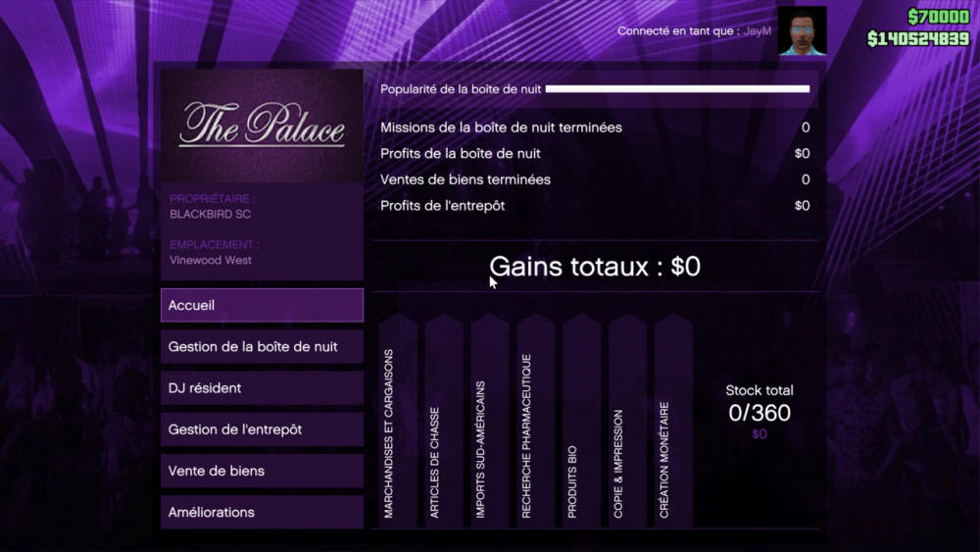Select the Articles de chasse stock bar
Screen dimensions: 980x552
(x=445, y=422)
